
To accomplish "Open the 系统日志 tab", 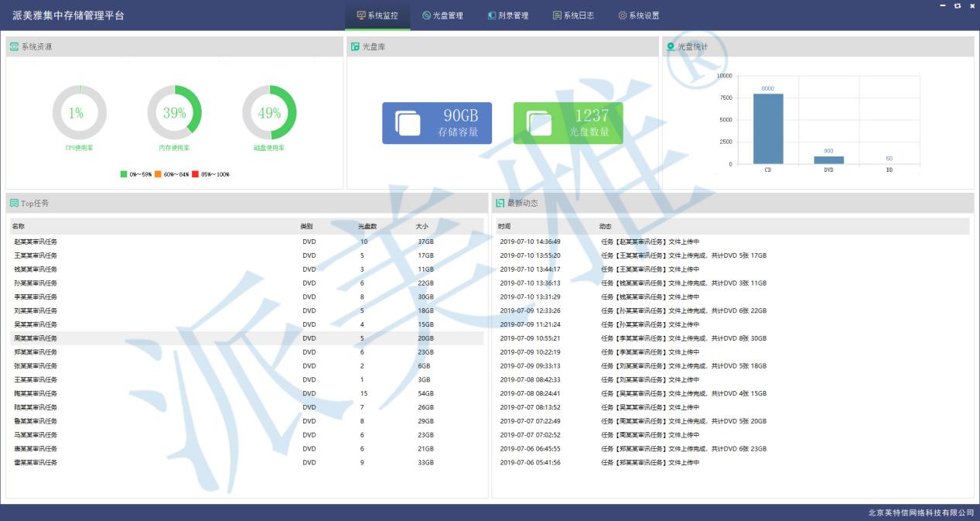I will [x=573, y=15].
